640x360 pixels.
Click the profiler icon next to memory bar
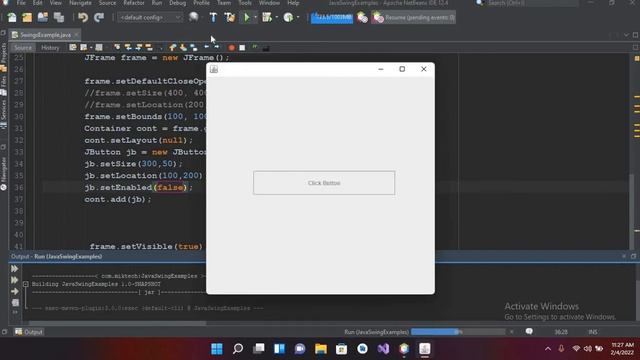pos(362,18)
